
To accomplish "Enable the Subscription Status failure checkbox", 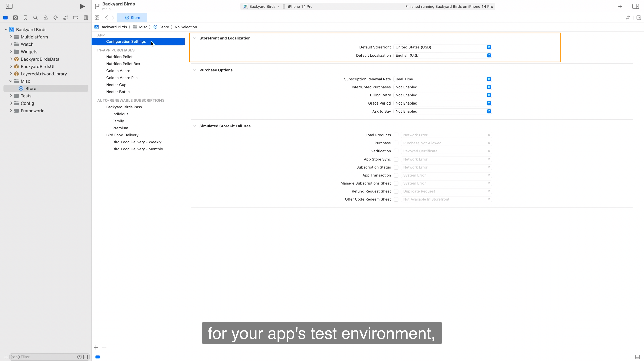I will click(396, 167).
